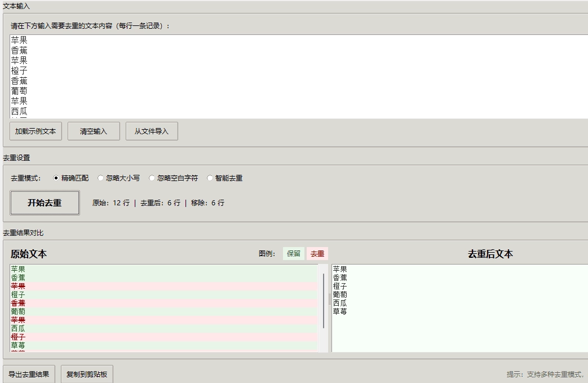This screenshot has width=588, height=383.
Task: Grab the splitter handle between result panels
Action: click(330, 300)
